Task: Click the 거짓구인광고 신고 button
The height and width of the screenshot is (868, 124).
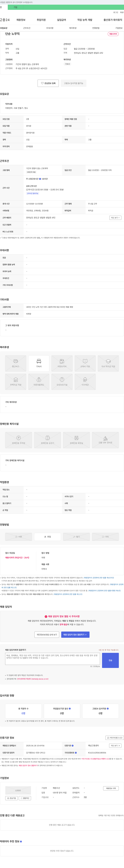Action: [x=115, y=738]
